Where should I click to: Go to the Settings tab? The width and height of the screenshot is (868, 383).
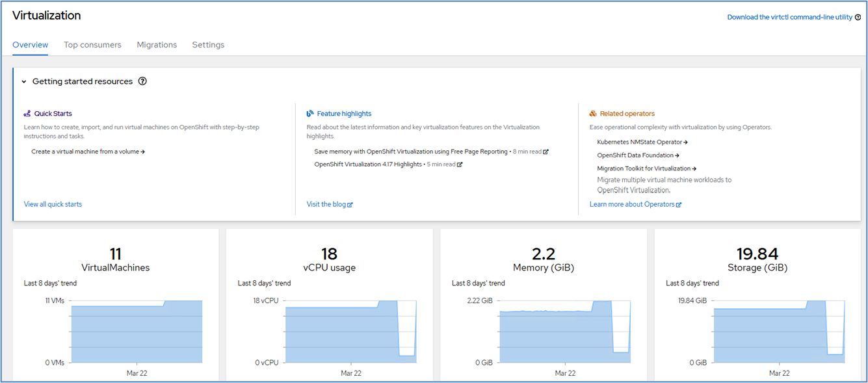[x=208, y=45]
